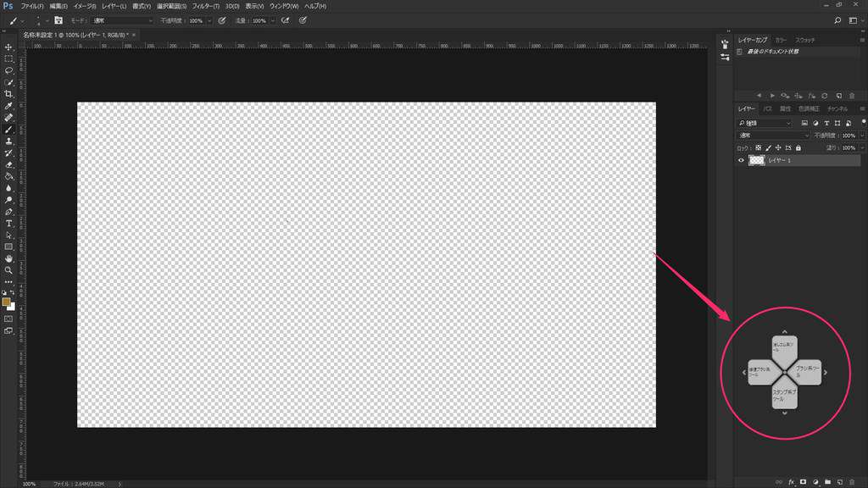Open the layer filter kind dropdown
868x488 pixels.
coord(765,123)
